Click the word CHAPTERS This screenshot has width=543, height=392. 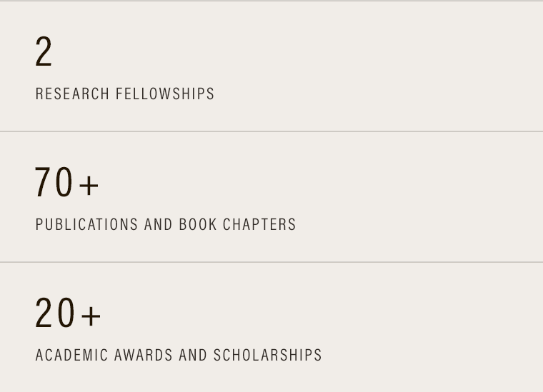[259, 224]
